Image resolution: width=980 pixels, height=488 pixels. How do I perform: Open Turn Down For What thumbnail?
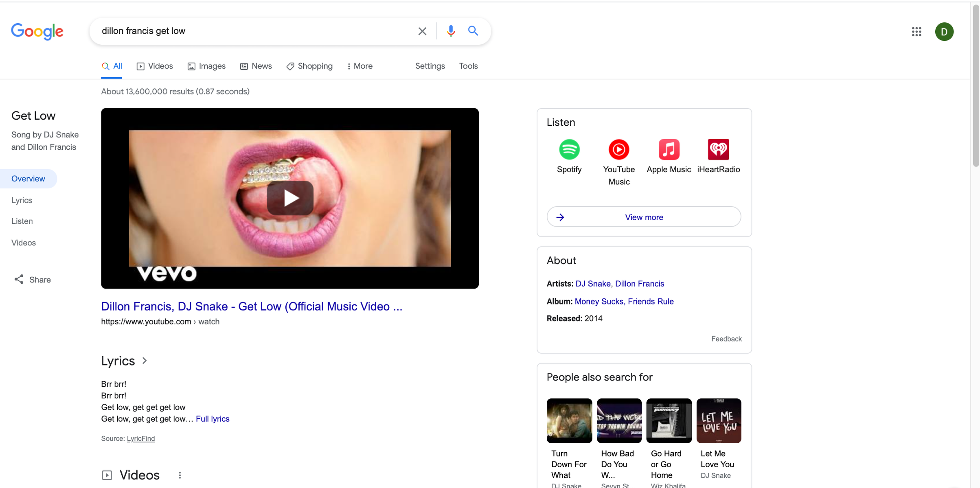[x=569, y=420]
